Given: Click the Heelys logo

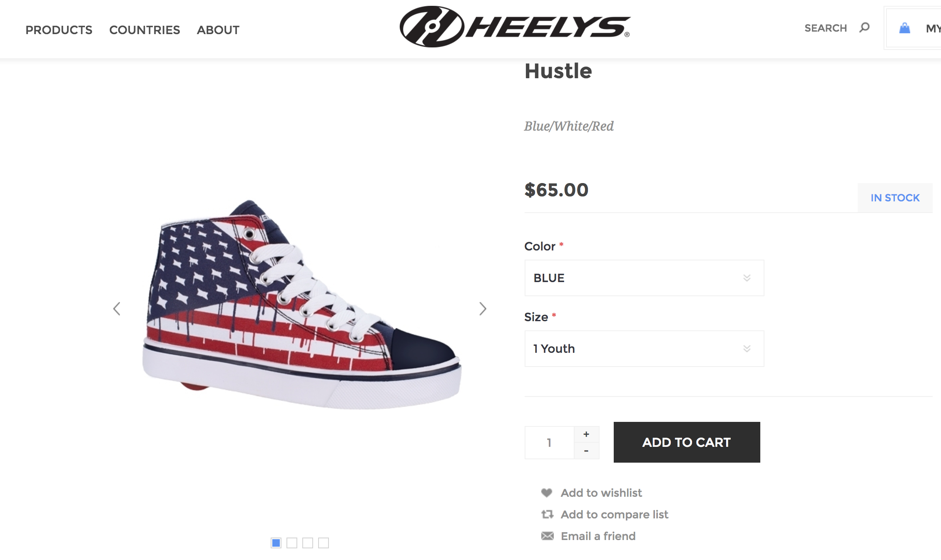Looking at the screenshot, I should 515,27.
